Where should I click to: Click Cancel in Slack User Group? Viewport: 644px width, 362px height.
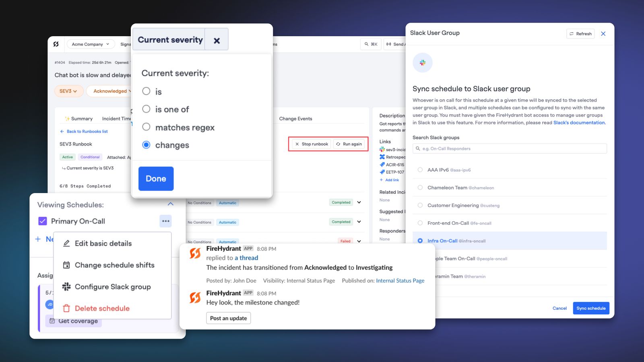(x=559, y=308)
